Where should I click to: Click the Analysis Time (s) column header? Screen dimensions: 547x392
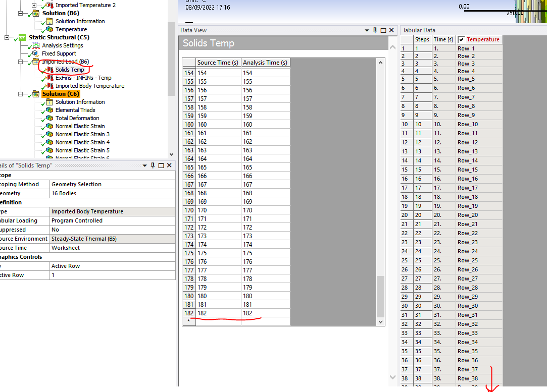coord(265,63)
